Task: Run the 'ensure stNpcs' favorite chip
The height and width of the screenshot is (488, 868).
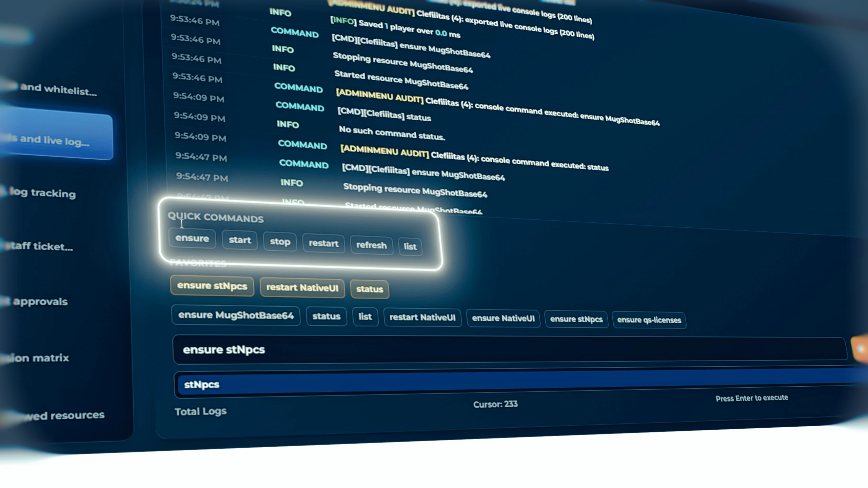Action: (212, 286)
